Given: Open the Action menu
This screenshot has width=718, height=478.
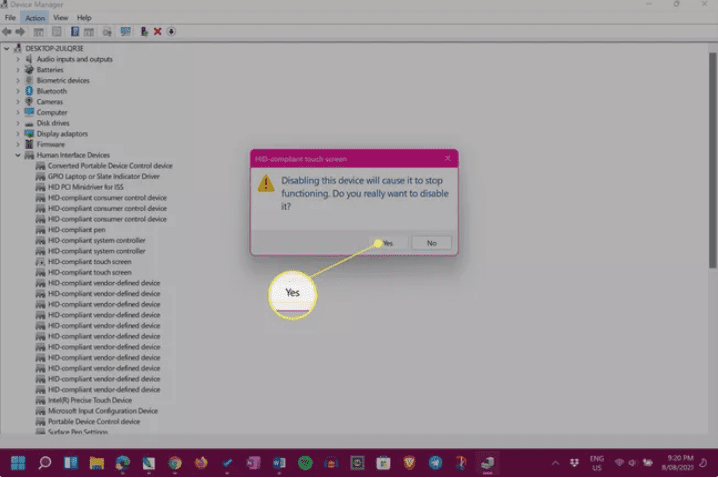Looking at the screenshot, I should pyautogui.click(x=35, y=18).
